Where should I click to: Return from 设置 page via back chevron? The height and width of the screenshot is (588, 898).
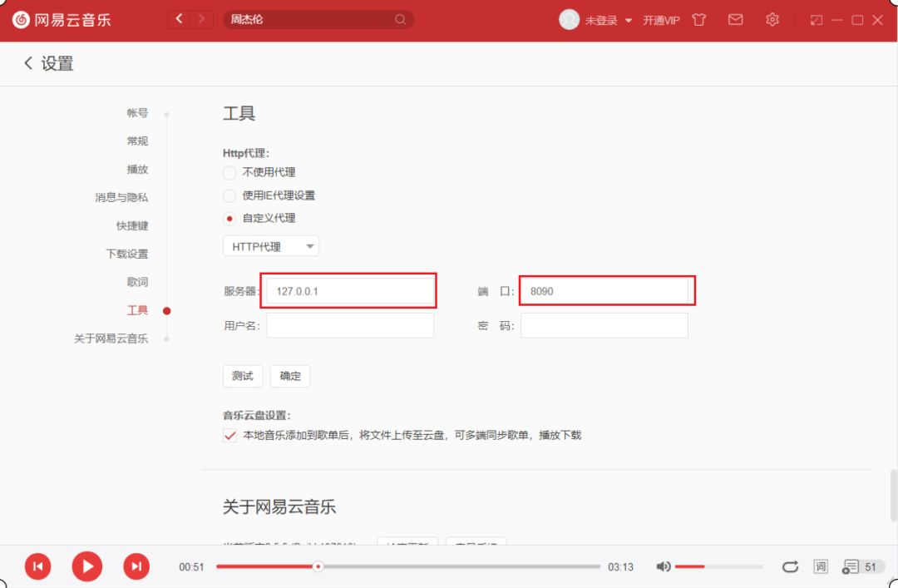[x=28, y=63]
